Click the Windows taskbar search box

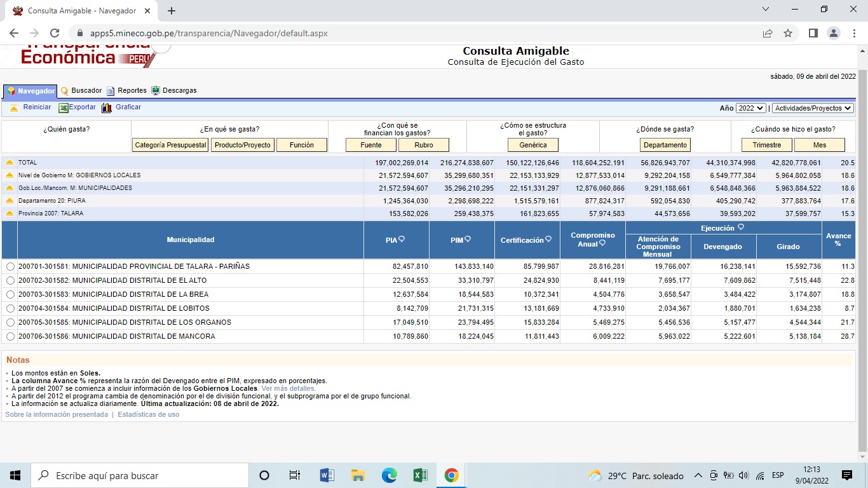140,475
